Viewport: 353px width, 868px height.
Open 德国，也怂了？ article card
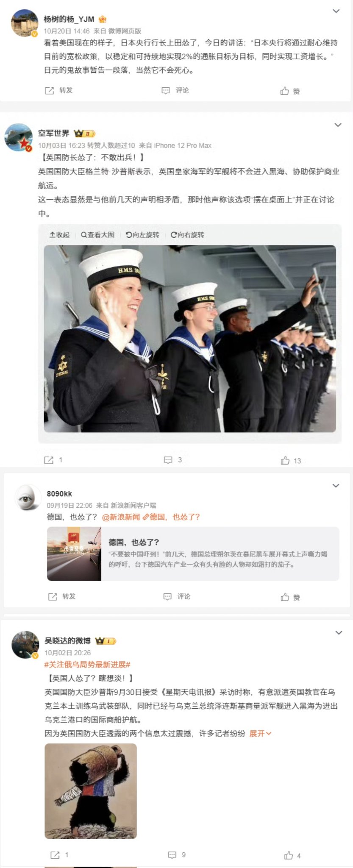[193, 554]
